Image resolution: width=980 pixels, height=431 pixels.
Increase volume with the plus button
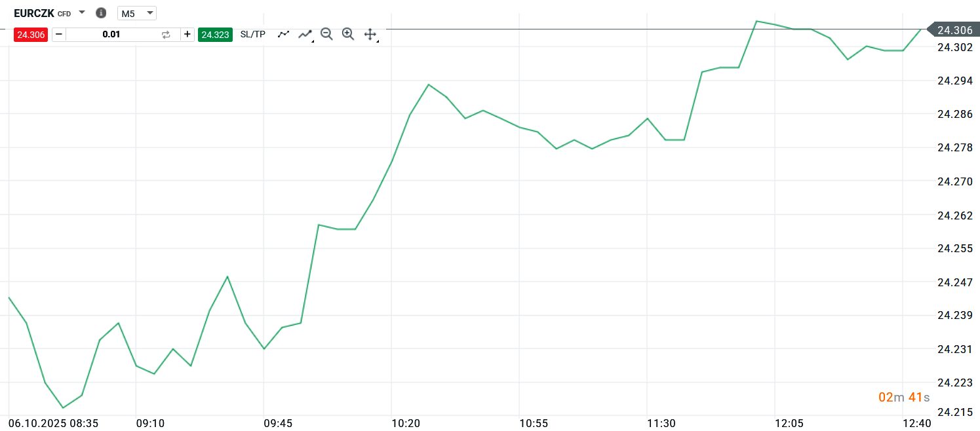click(x=187, y=35)
